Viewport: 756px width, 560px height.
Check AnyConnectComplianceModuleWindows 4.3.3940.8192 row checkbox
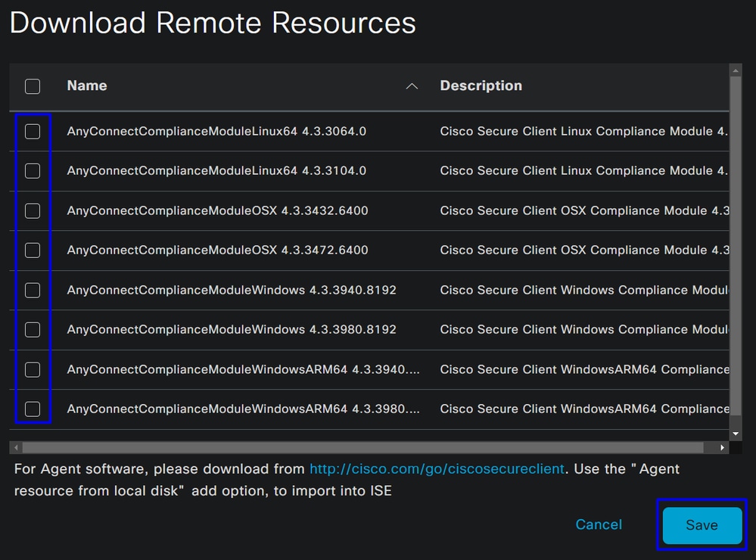pyautogui.click(x=33, y=291)
